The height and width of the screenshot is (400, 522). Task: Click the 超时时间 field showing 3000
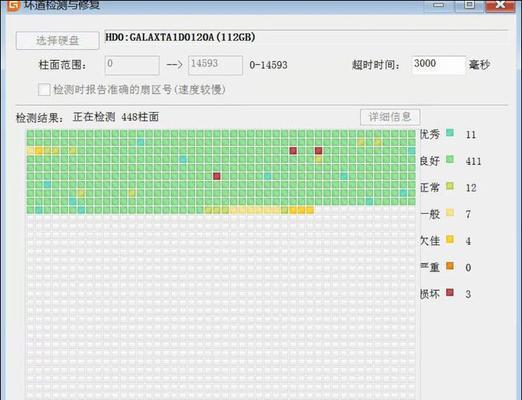[439, 65]
